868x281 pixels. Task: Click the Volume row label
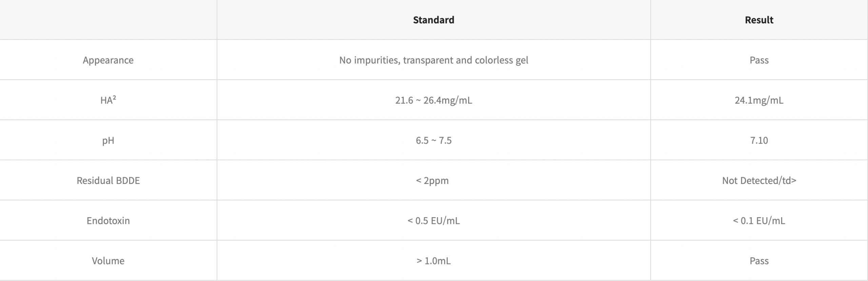[108, 261]
